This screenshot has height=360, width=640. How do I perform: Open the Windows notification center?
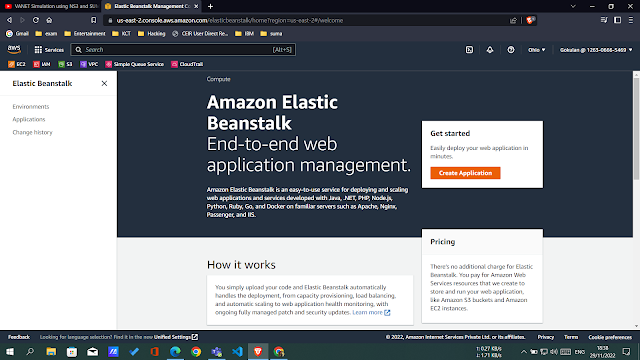[x=627, y=352]
